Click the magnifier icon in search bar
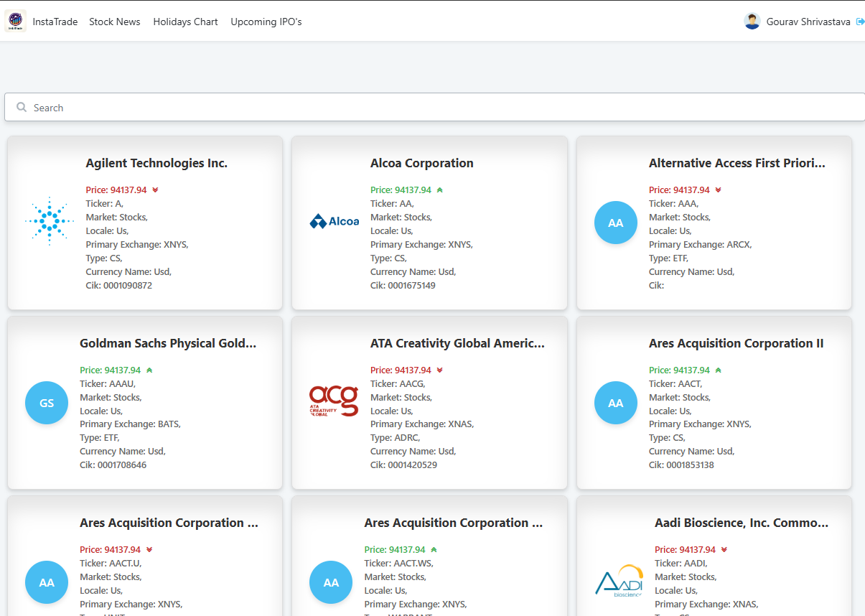865x616 pixels. click(22, 107)
